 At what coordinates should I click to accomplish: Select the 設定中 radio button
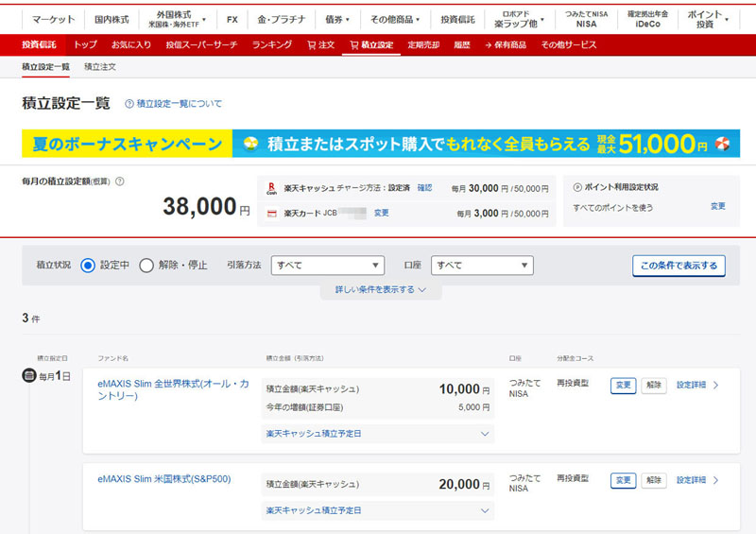(88, 266)
